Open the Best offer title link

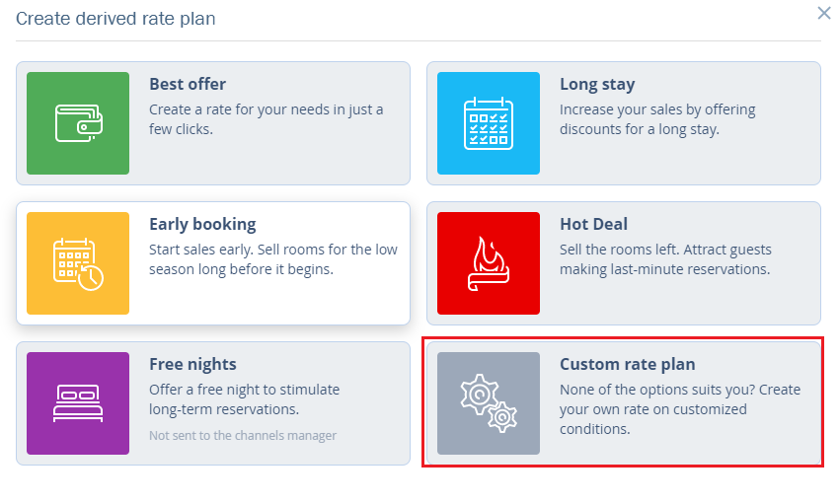[x=188, y=84]
